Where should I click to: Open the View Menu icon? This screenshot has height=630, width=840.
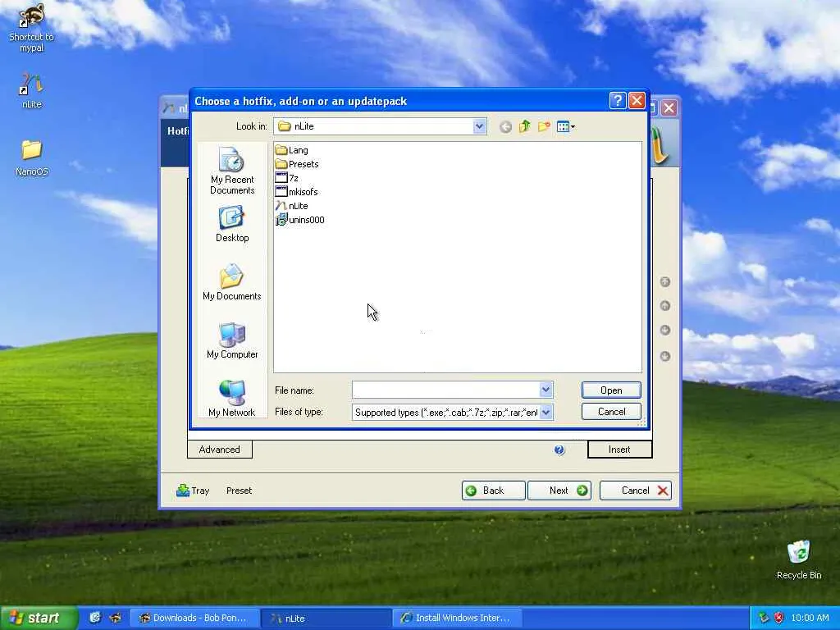566,126
